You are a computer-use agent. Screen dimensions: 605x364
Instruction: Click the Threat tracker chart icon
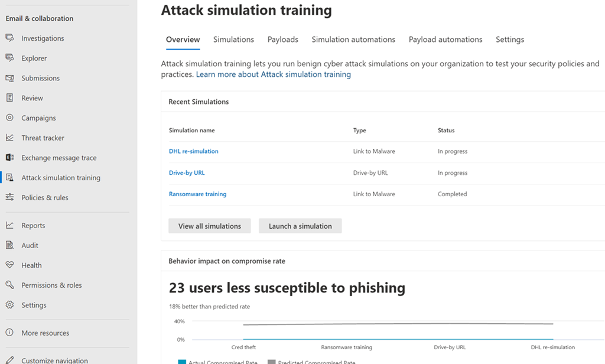(x=9, y=138)
